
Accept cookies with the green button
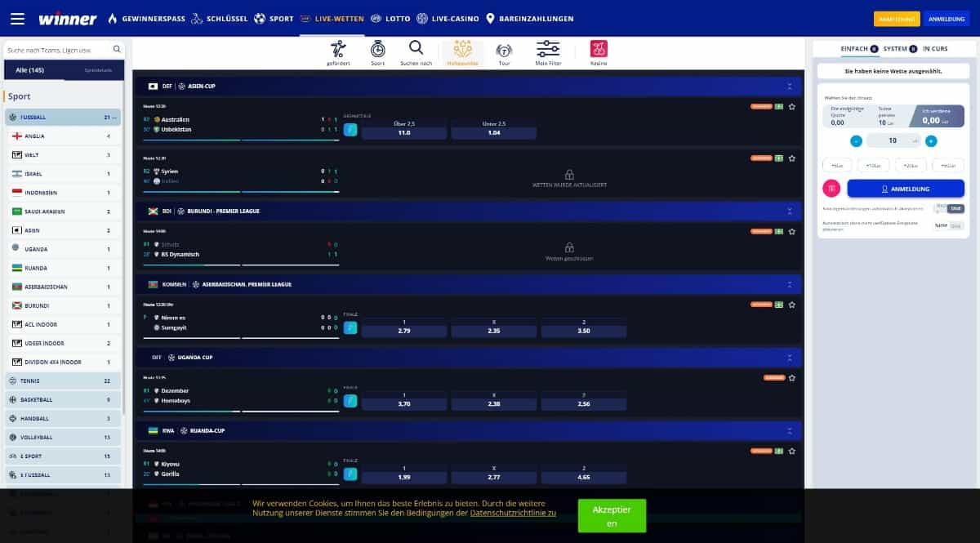(x=612, y=516)
